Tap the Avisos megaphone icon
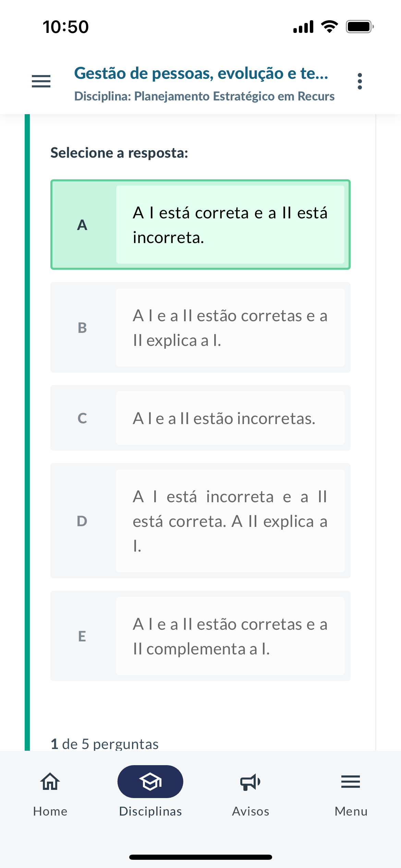The width and height of the screenshot is (401, 868). click(251, 782)
